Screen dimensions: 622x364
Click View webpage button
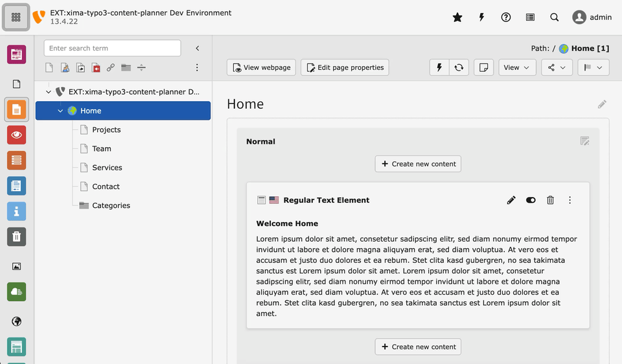pyautogui.click(x=261, y=67)
